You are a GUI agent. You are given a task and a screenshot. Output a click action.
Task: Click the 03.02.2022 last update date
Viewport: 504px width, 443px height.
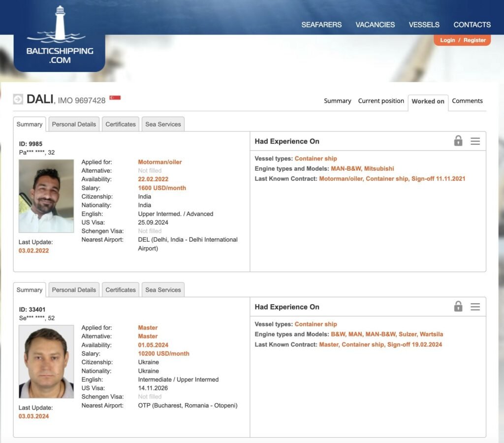point(34,251)
